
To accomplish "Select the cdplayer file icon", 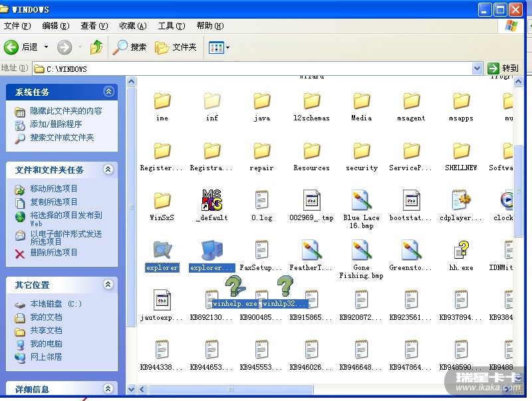I will [461, 200].
